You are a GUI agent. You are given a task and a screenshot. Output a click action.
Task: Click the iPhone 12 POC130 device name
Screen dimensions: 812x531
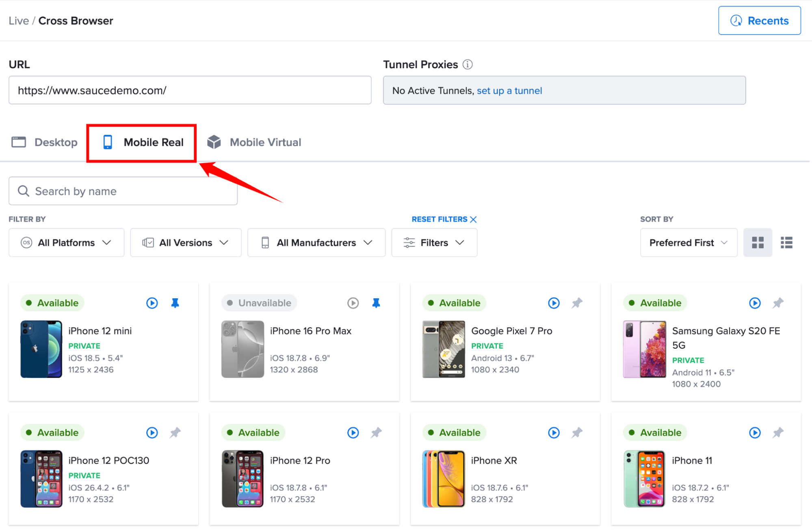[109, 461]
